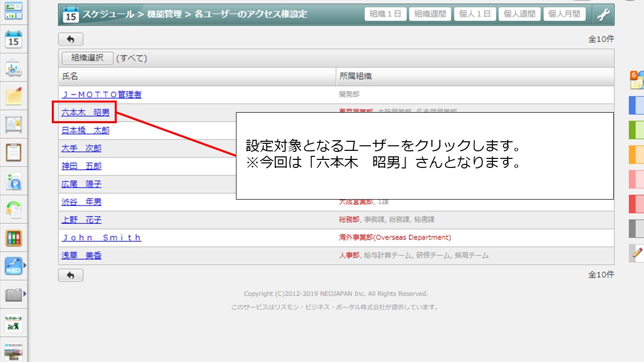Click the wrench settings icon in the header
This screenshot has width=644, height=362.
pyautogui.click(x=603, y=15)
